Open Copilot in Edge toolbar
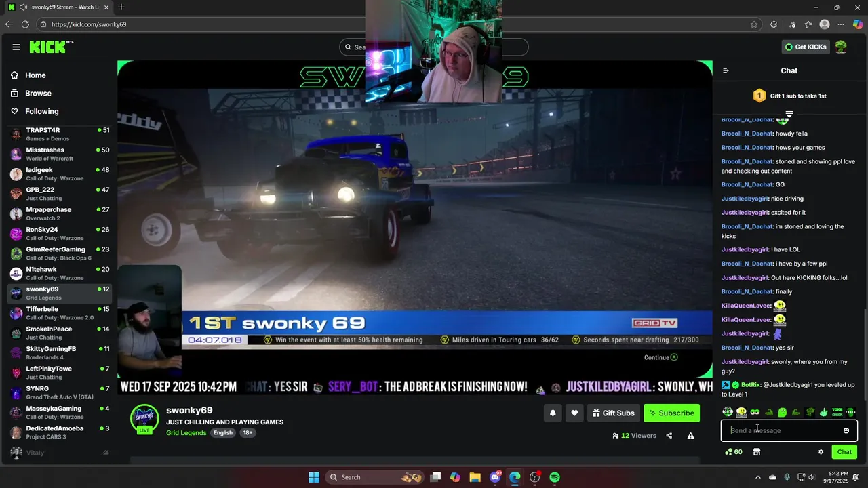The height and width of the screenshot is (488, 868). (858, 24)
